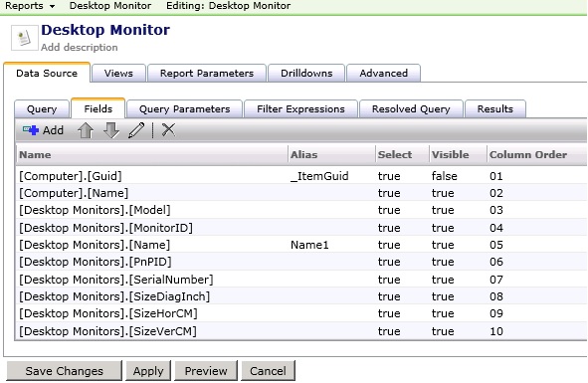588x383 pixels.
Task: Select the [Desktop Monitors].[PnPID] row
Action: pyautogui.click(x=301, y=262)
